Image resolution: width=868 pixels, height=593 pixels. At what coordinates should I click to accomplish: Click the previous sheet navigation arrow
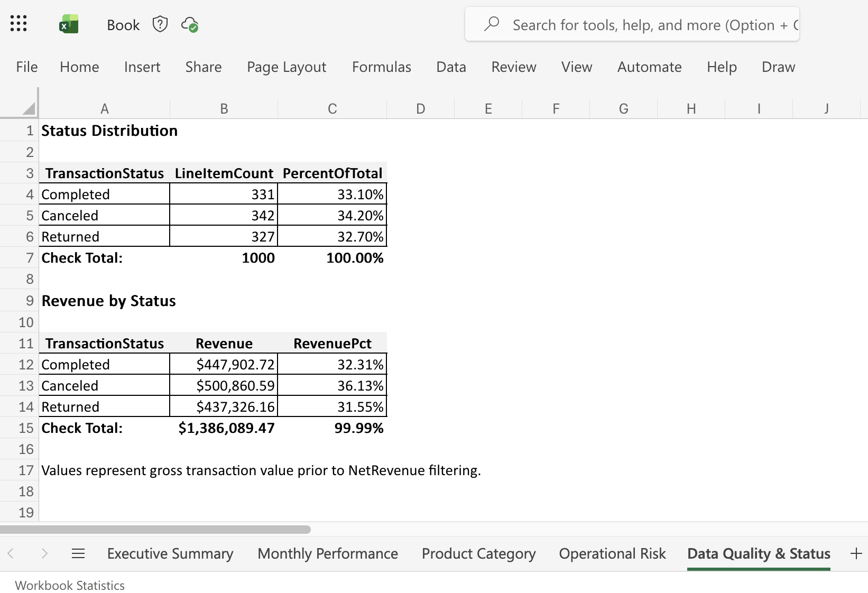[11, 553]
